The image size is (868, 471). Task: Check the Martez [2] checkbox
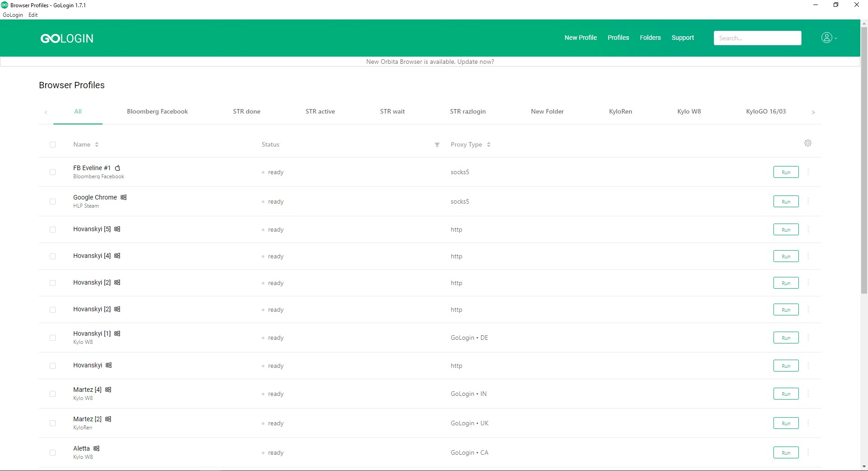[x=52, y=423]
